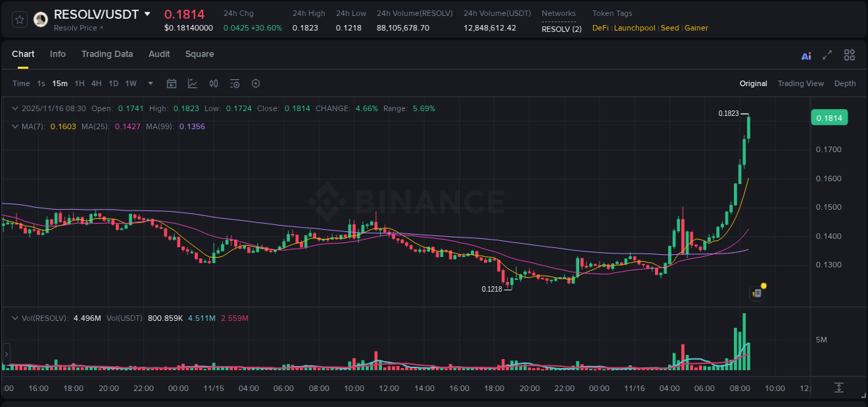Open the calendar date range picker icon
868x407 pixels.
point(172,83)
